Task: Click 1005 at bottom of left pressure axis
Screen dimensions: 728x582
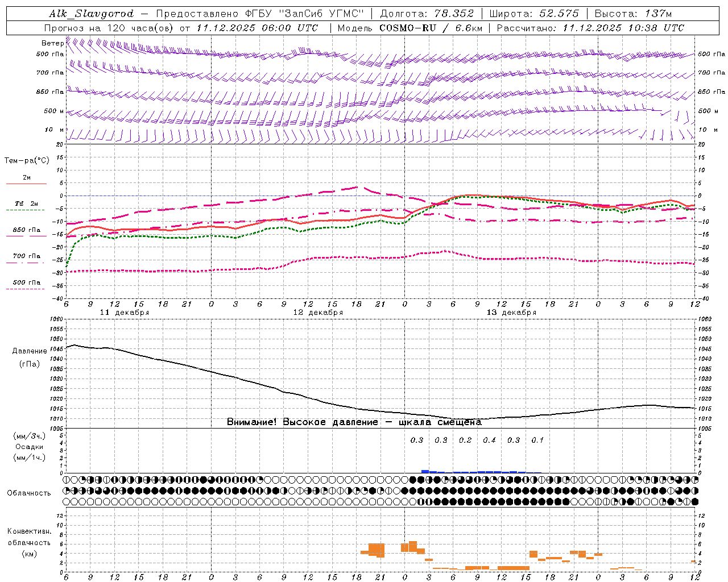Action: pos(56,429)
